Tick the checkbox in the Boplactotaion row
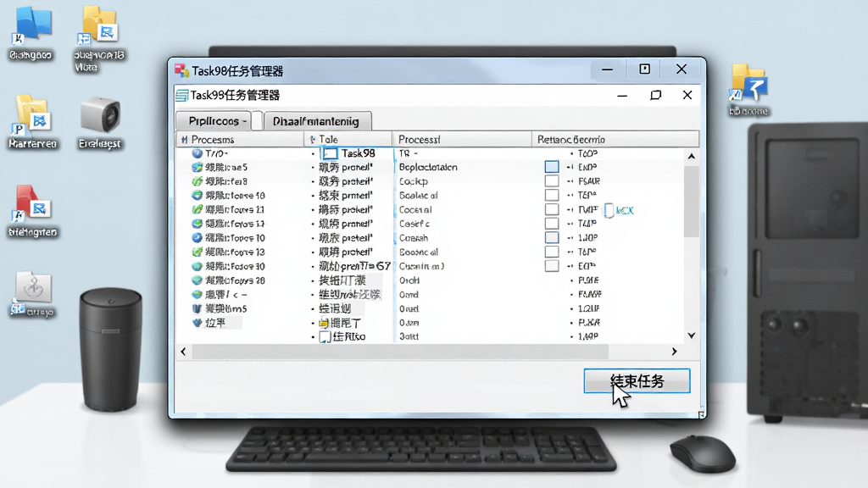Viewport: 868px width, 488px height. click(x=551, y=167)
